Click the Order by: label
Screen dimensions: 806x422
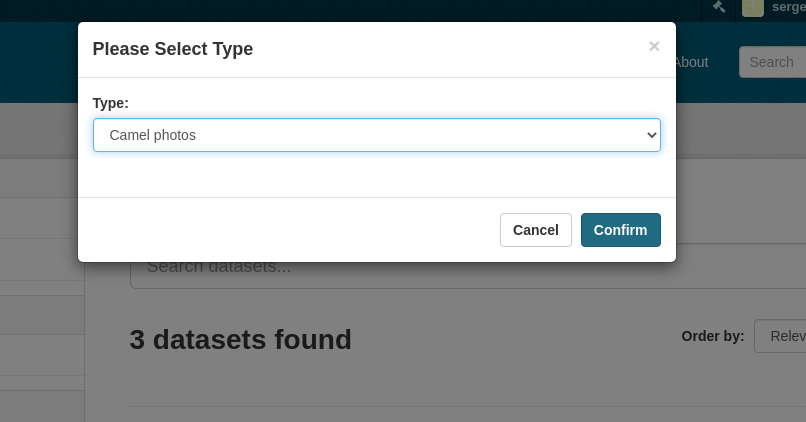pos(712,336)
